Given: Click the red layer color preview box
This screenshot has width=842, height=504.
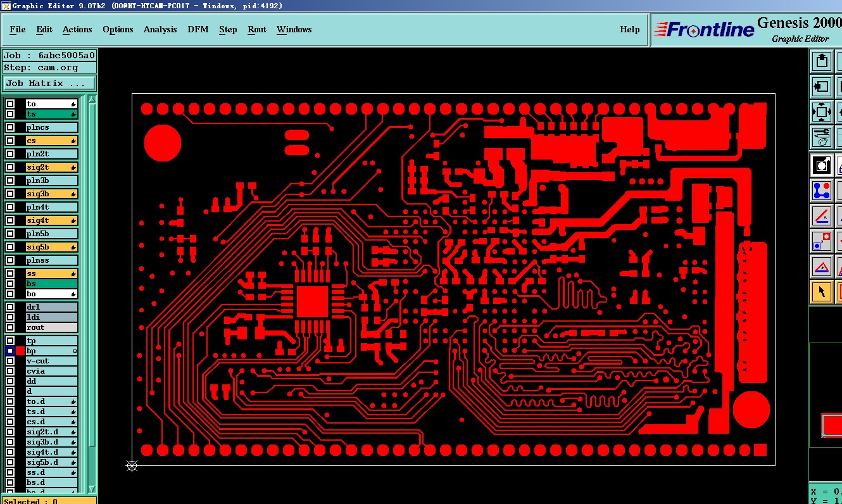Looking at the screenshot, I should [832, 425].
